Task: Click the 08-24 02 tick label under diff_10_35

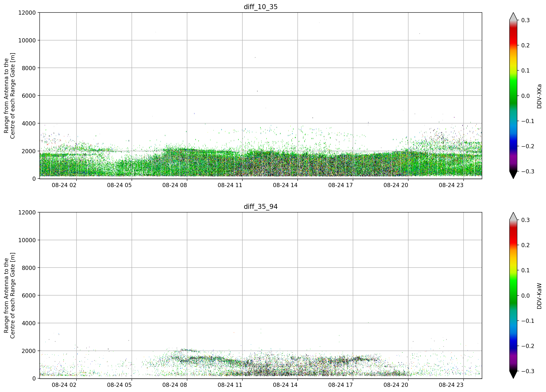Action: 64,185
